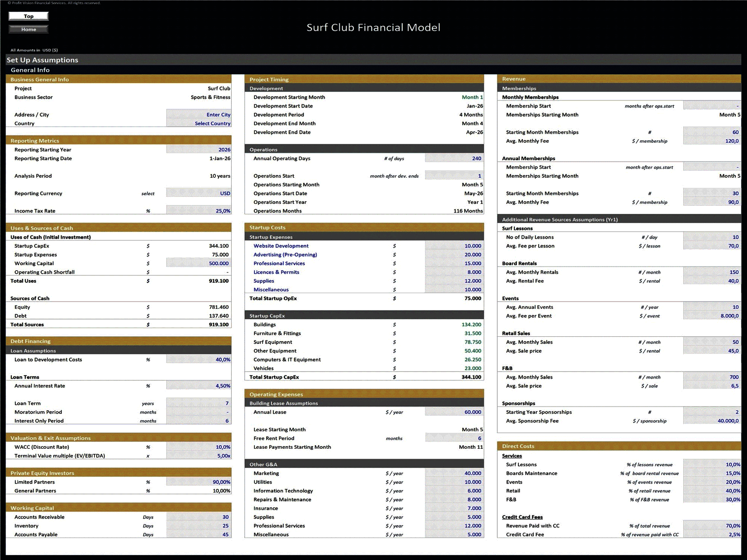Select the WACC Discount Rate 10,0% cell
This screenshot has width=747, height=560.
pos(199,447)
